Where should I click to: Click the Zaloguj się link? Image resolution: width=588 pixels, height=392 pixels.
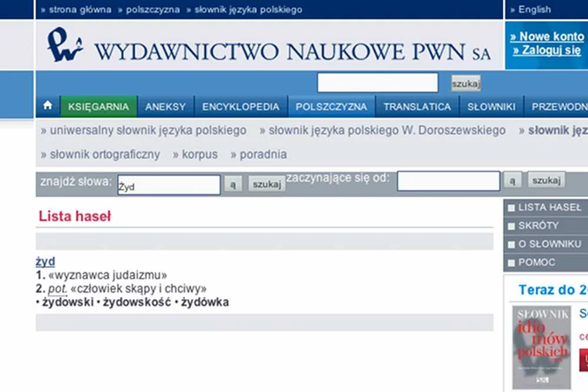[x=547, y=50]
